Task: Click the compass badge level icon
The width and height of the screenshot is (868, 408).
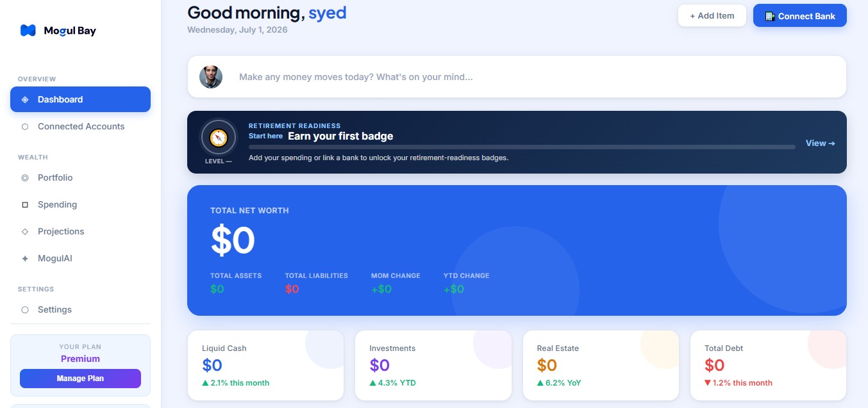Action: point(219,137)
